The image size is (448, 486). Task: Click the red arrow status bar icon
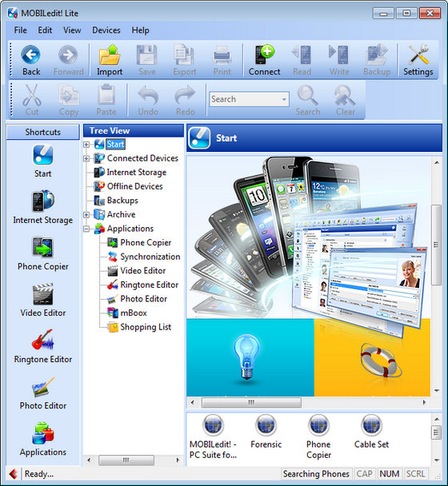pyautogui.click(x=13, y=474)
